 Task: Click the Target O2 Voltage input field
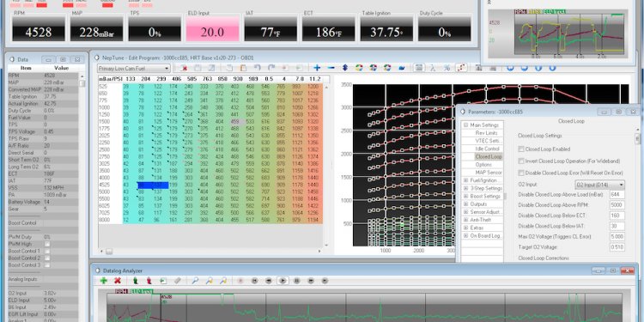[617, 247]
